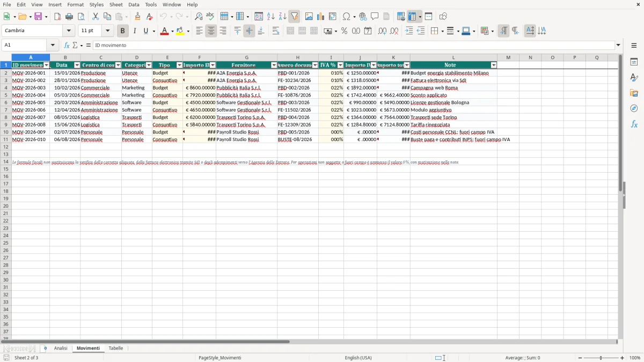Click the 100% zoom level in the status bar

point(635,358)
